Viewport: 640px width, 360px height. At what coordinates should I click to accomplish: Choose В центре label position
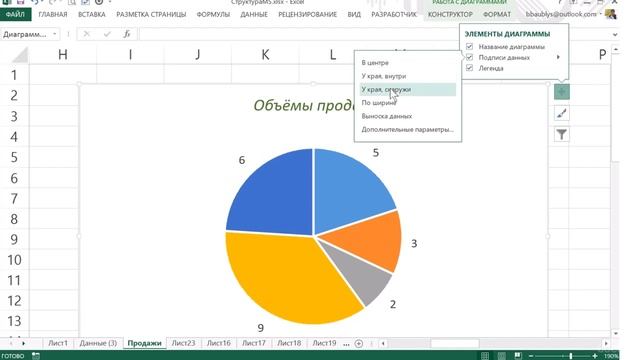(x=375, y=63)
